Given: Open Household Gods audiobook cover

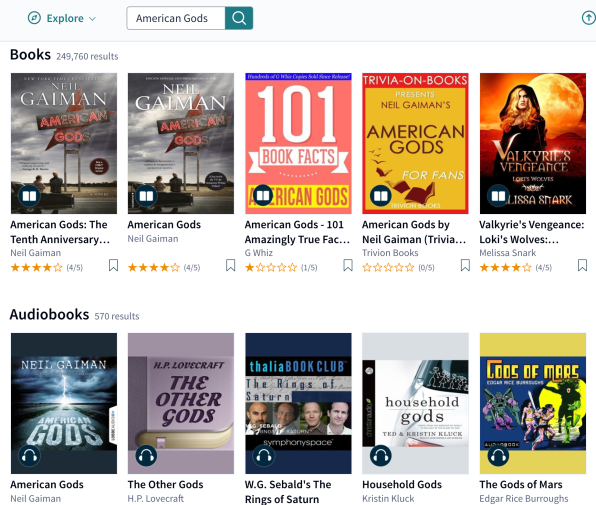Looking at the screenshot, I should coord(415,403).
